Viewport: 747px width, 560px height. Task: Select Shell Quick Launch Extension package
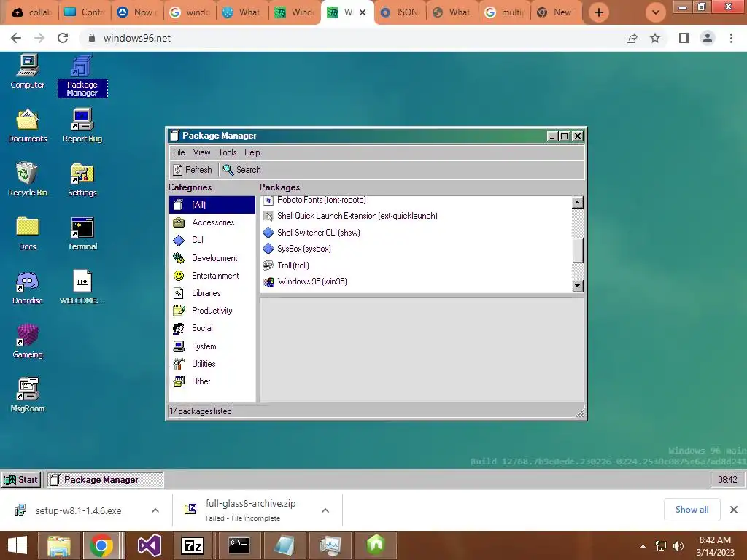click(416, 216)
